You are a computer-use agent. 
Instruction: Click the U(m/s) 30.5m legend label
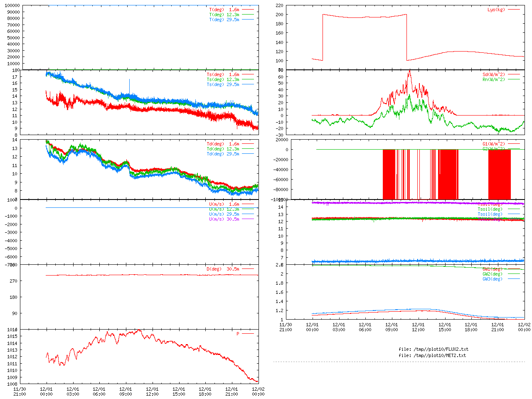[224, 219]
